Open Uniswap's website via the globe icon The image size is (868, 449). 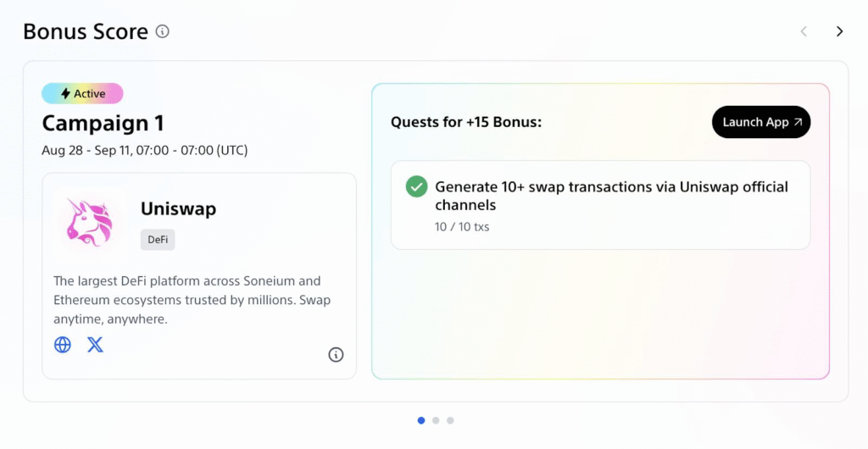[x=63, y=345]
